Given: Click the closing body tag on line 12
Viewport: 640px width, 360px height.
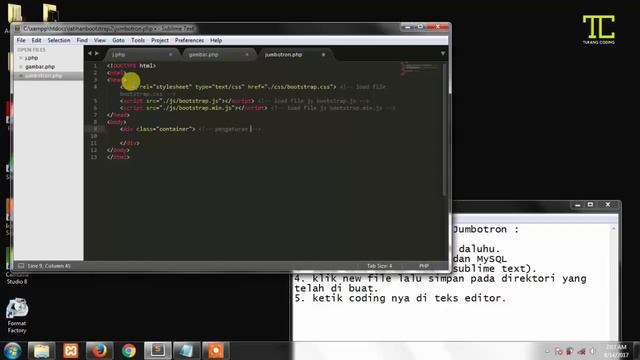Looking at the screenshot, I should point(118,150).
